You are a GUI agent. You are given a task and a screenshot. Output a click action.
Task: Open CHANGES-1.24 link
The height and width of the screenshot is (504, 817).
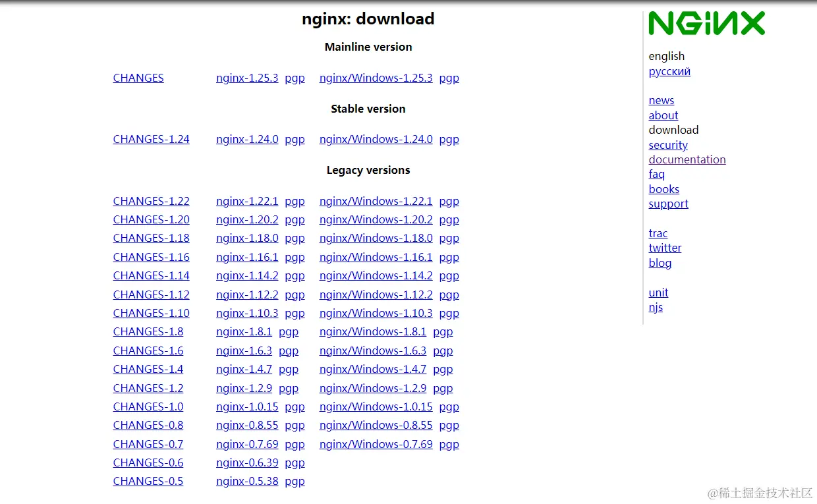(x=151, y=139)
